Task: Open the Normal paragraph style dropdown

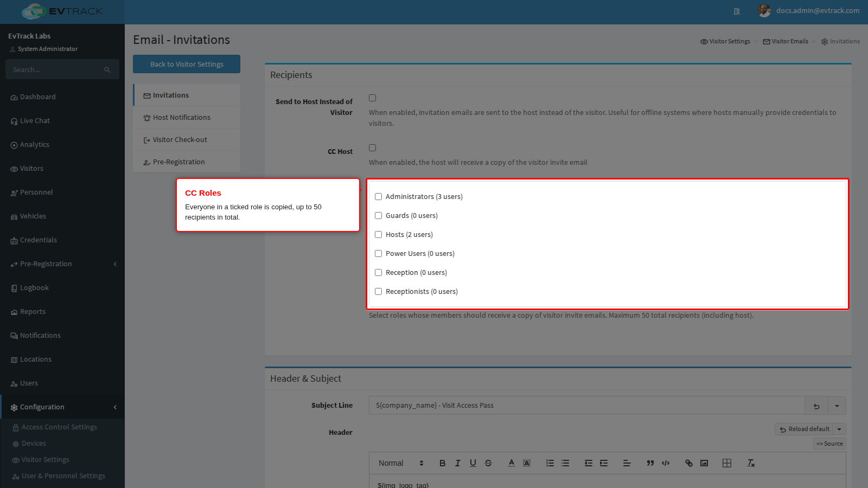Action: 401,463
